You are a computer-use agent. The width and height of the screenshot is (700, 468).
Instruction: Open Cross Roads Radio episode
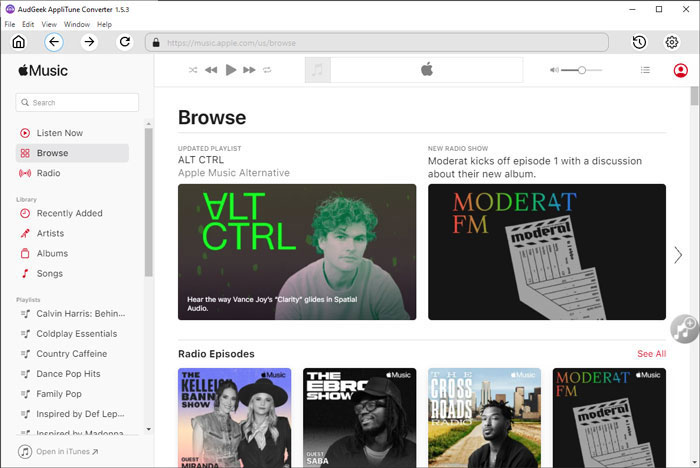click(484, 418)
